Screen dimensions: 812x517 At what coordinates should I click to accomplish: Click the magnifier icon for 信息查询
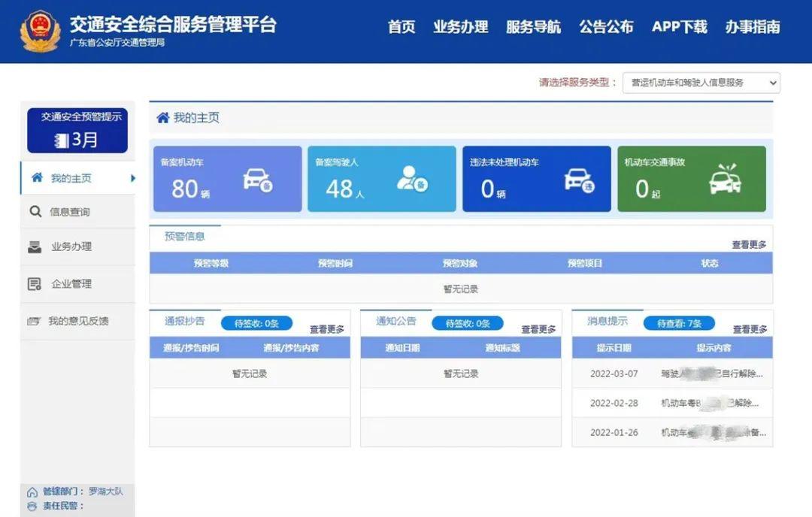coord(35,212)
